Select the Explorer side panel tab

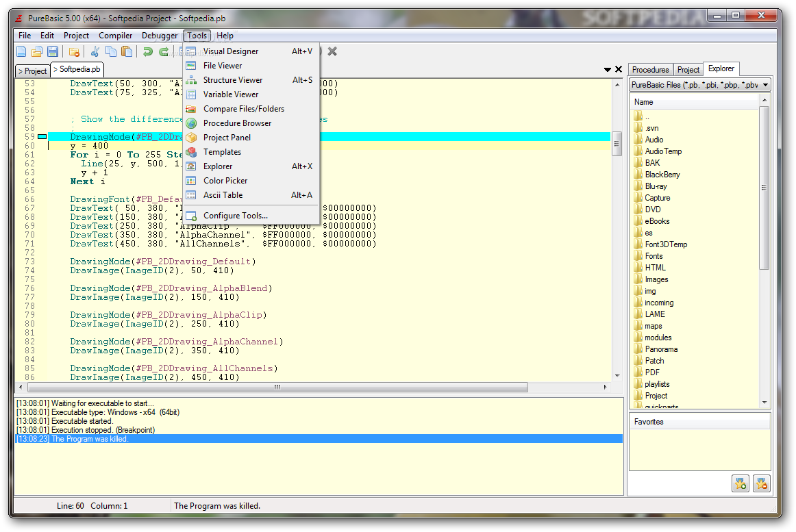721,68
